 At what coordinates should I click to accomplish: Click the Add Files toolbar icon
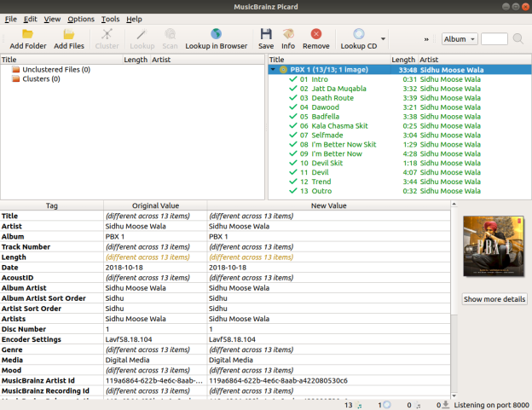point(69,34)
